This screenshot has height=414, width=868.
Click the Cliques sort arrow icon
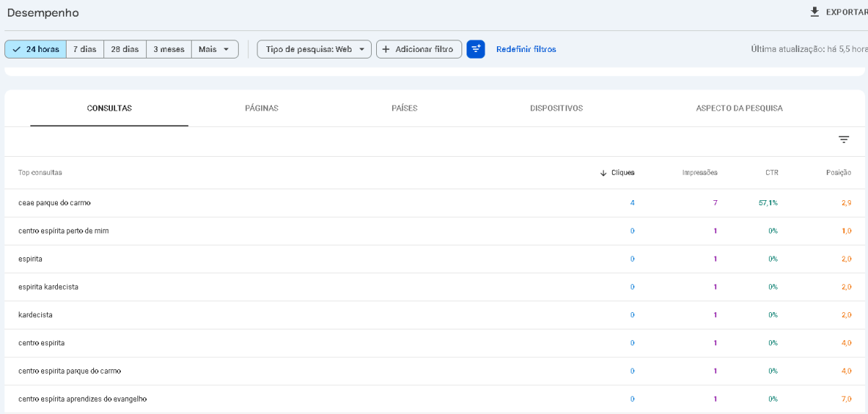click(x=603, y=173)
